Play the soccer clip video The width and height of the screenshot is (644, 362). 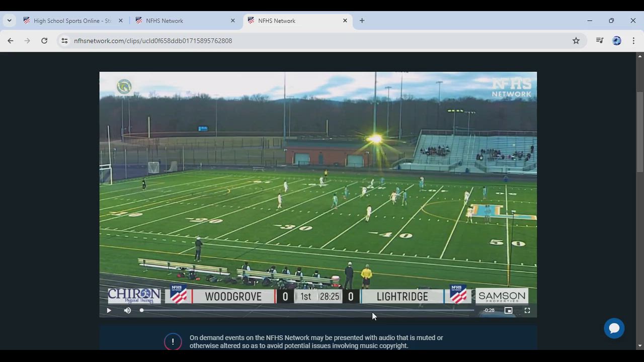[109, 311]
